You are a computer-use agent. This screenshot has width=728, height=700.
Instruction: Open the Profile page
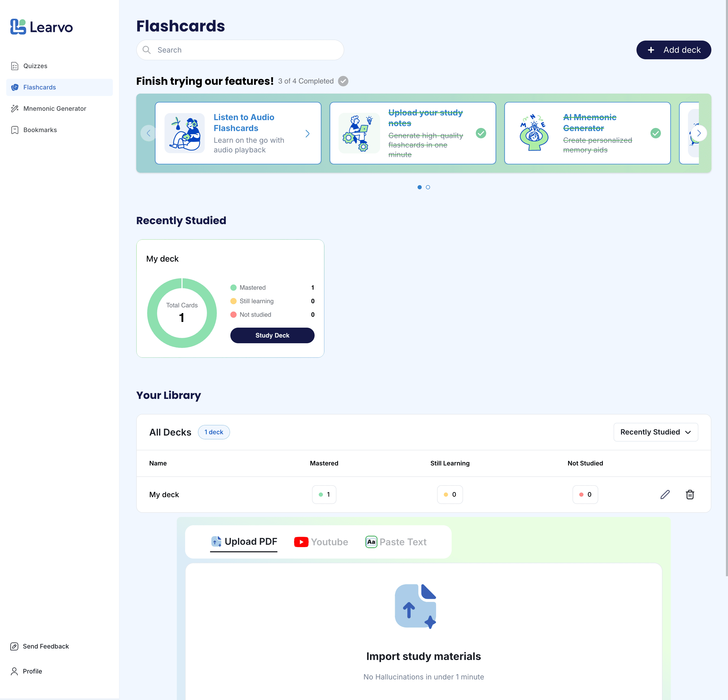pyautogui.click(x=32, y=671)
